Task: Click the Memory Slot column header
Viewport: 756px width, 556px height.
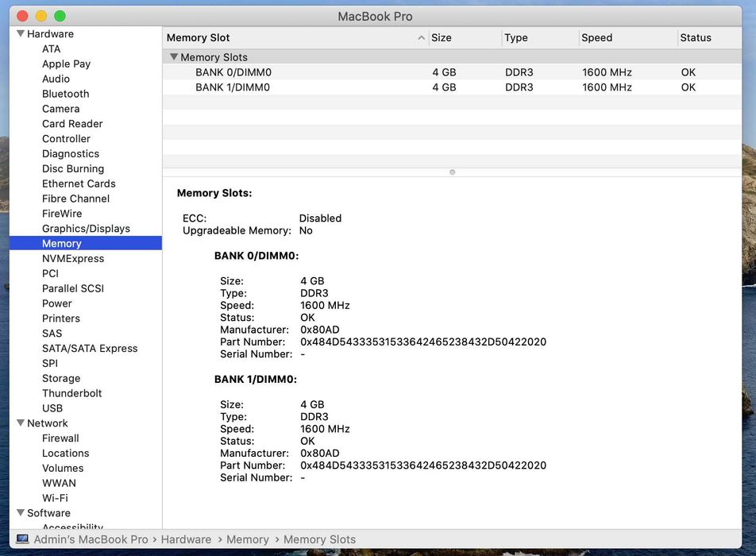Action: pyautogui.click(x=295, y=37)
